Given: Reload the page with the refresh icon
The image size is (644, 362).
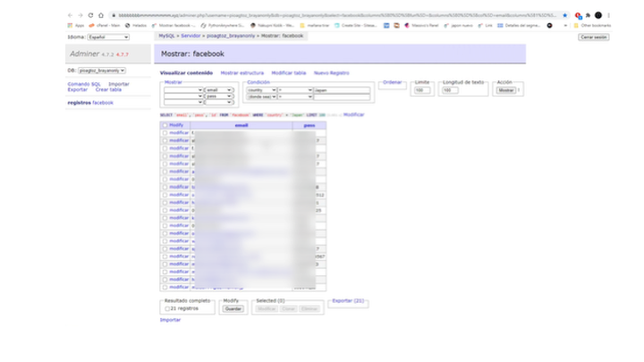Looking at the screenshot, I should pyautogui.click(x=90, y=15).
